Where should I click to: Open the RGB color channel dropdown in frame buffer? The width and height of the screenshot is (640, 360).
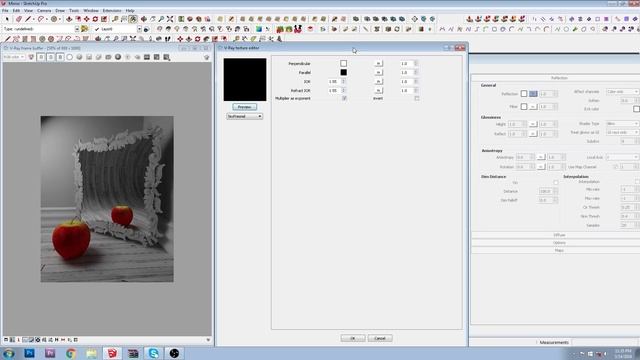(14, 57)
